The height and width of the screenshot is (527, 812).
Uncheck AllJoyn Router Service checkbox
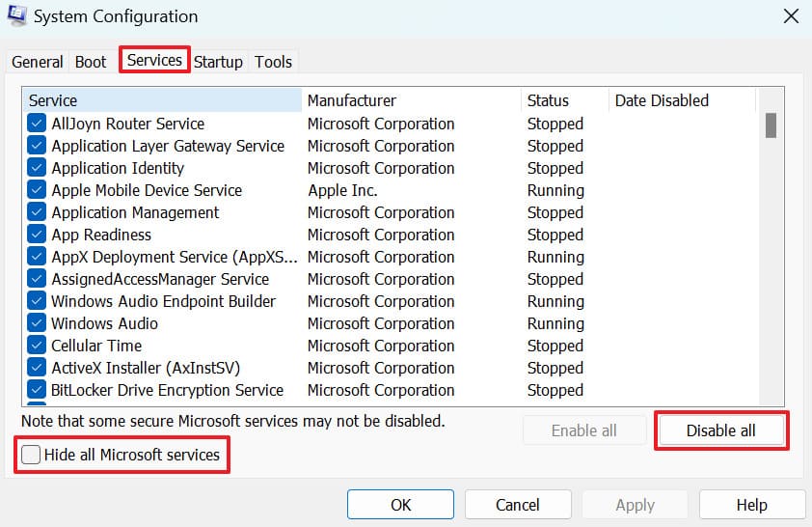37,124
